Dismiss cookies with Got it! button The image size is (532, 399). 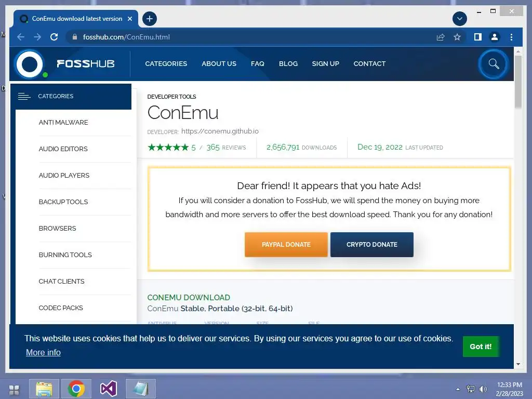(481, 347)
